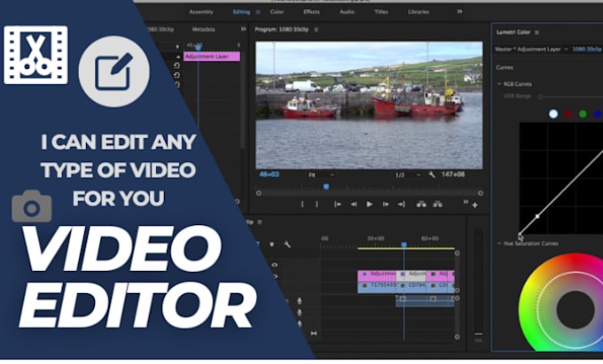Image resolution: width=603 pixels, height=364 pixels.
Task: Switch to the Libraries workspace
Action: click(x=419, y=12)
